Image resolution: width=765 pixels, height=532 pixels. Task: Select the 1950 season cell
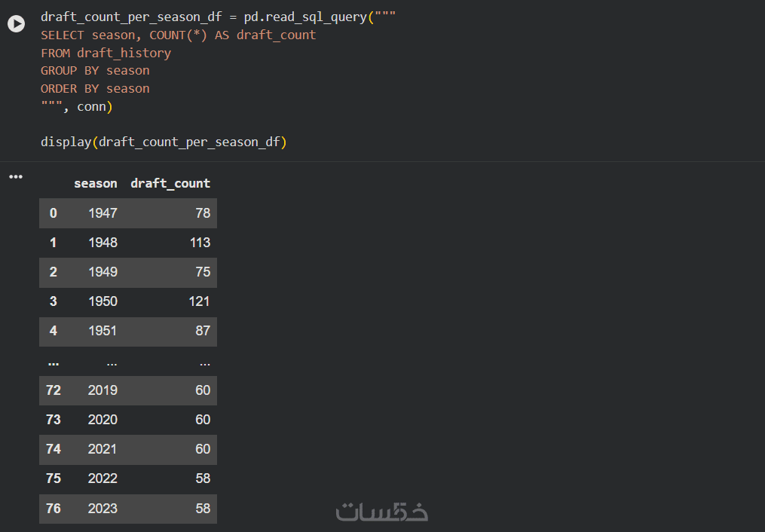(x=103, y=301)
